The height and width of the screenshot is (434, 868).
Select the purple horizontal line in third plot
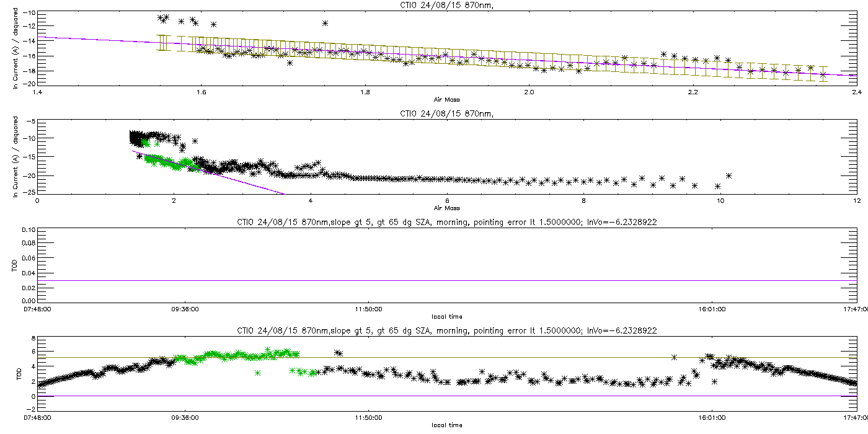[x=446, y=280]
